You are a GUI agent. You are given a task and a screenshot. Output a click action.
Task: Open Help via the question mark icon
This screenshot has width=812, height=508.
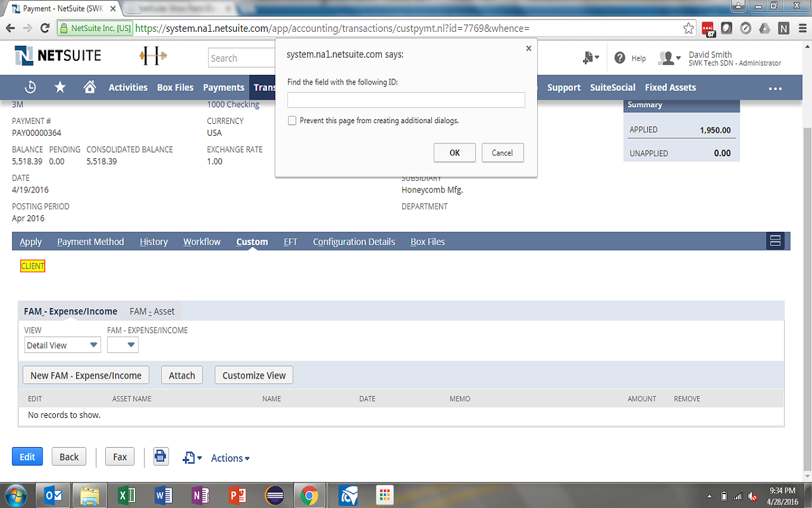619,58
